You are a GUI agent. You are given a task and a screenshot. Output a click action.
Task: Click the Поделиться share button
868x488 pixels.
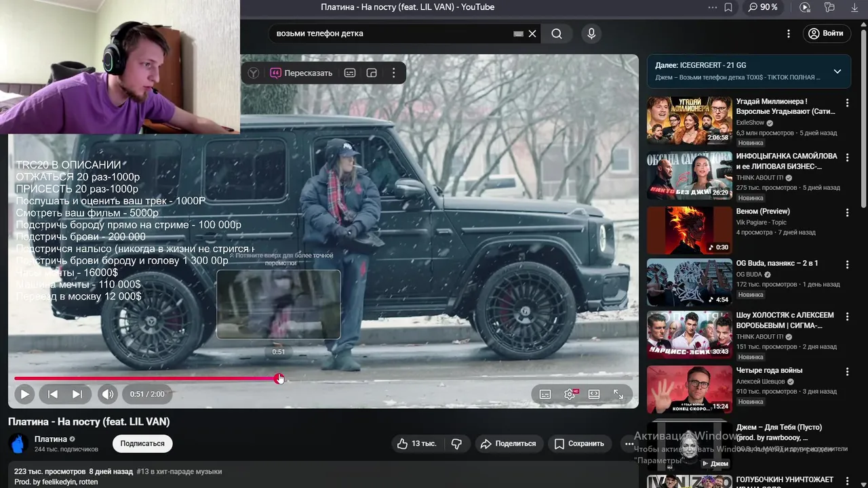click(508, 444)
